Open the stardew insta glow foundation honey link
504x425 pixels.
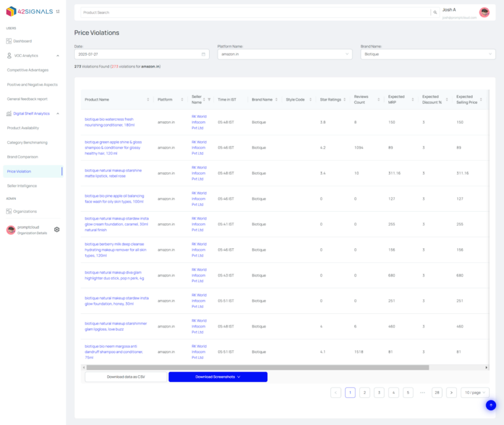pos(117,301)
